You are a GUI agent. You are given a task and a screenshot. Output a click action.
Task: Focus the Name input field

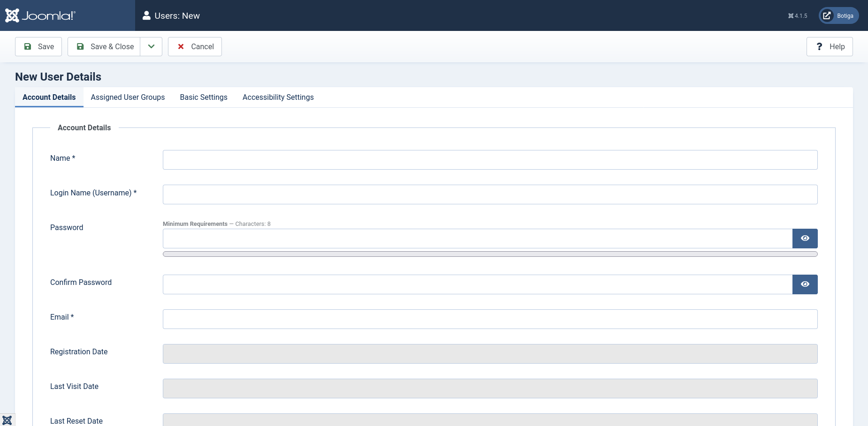490,160
